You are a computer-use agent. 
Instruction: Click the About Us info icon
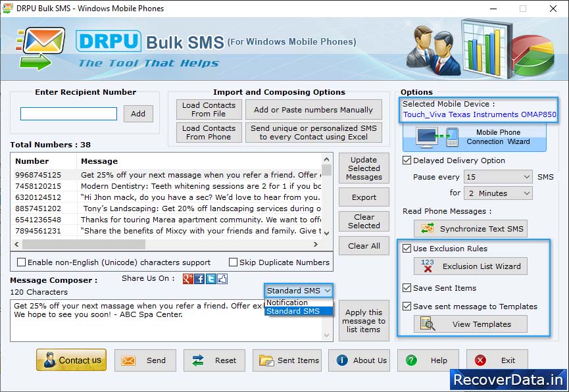[x=342, y=360]
